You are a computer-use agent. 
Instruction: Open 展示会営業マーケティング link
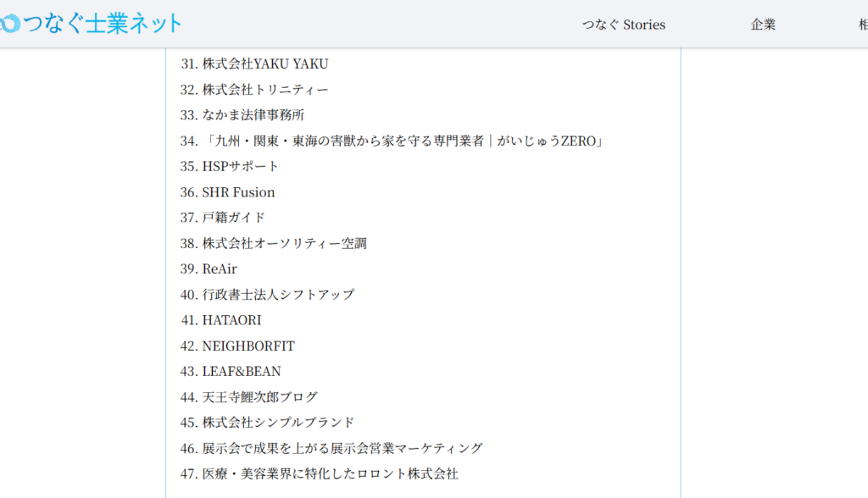[x=342, y=448]
